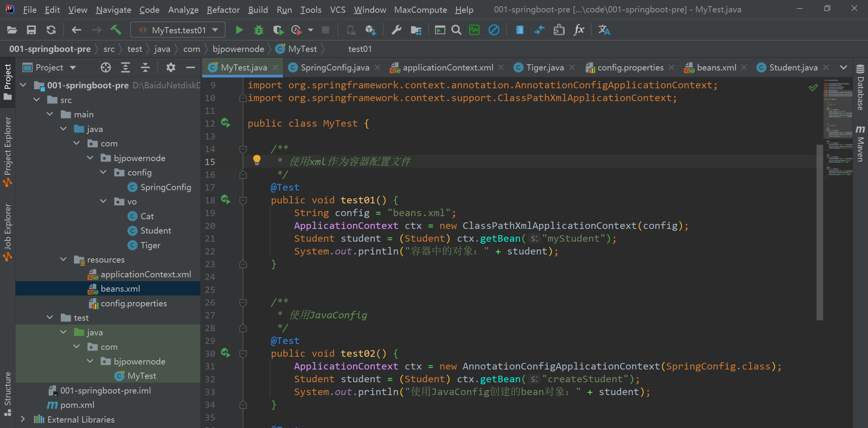
Task: Click the editor vertical scrollbar
Action: pyautogui.click(x=819, y=232)
